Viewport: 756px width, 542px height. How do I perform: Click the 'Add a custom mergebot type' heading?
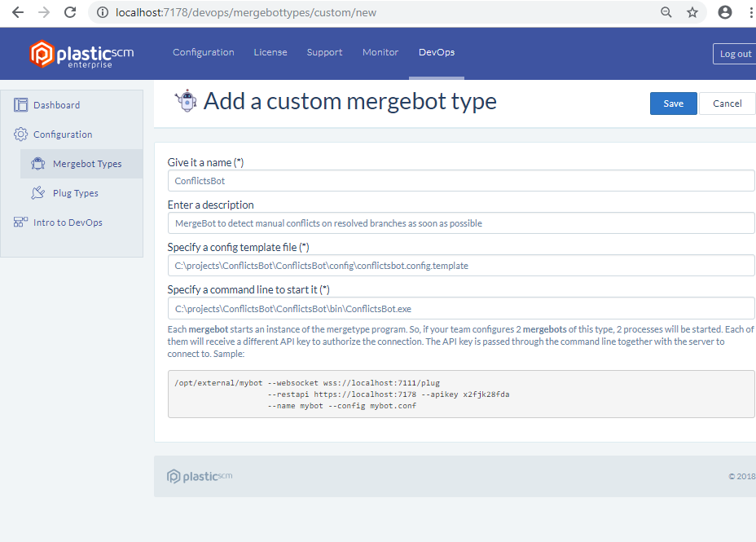coord(350,101)
